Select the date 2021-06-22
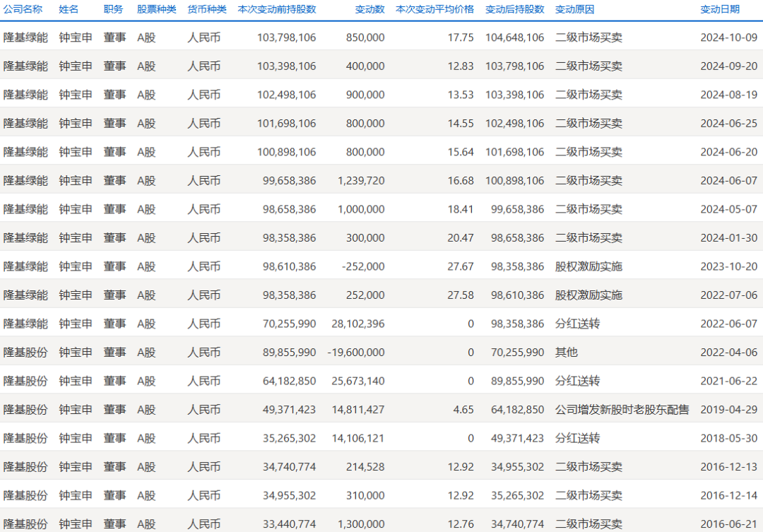The height and width of the screenshot is (532, 763). coord(729,381)
